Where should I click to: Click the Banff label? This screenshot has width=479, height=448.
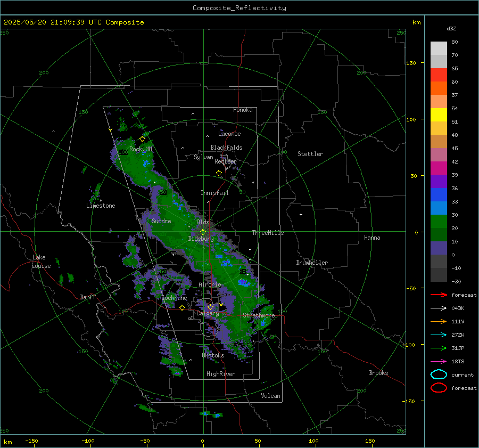point(88,297)
